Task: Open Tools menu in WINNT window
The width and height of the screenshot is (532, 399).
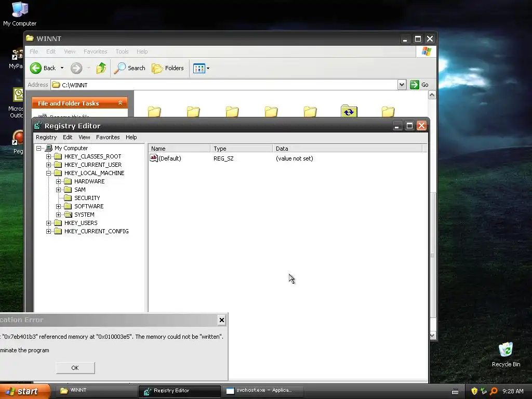Action: pyautogui.click(x=122, y=51)
